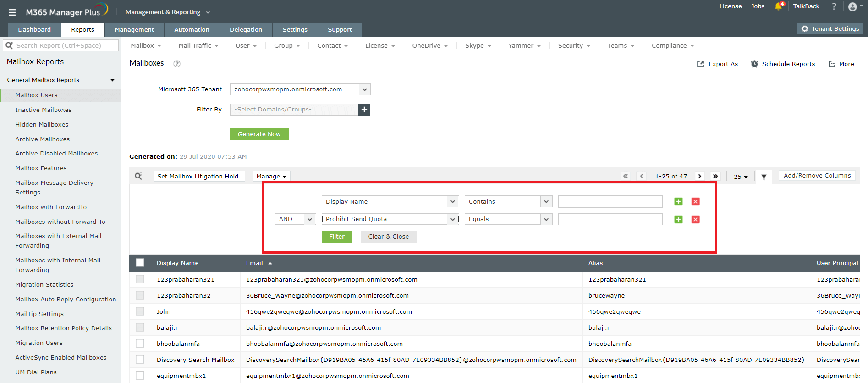Open the Mailbox Auto Reply Configuration report
The height and width of the screenshot is (383, 868).
click(66, 299)
